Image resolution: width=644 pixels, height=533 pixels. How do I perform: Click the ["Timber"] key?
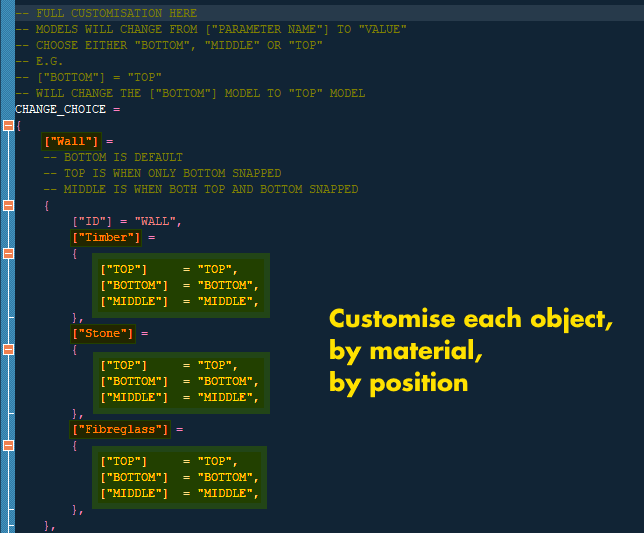pyautogui.click(x=106, y=237)
